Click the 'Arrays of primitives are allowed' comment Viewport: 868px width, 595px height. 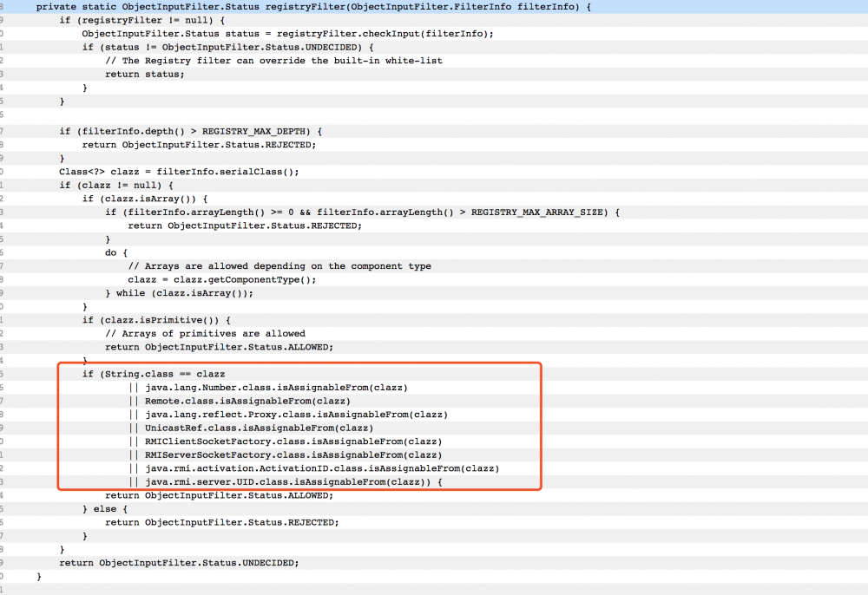pos(206,333)
